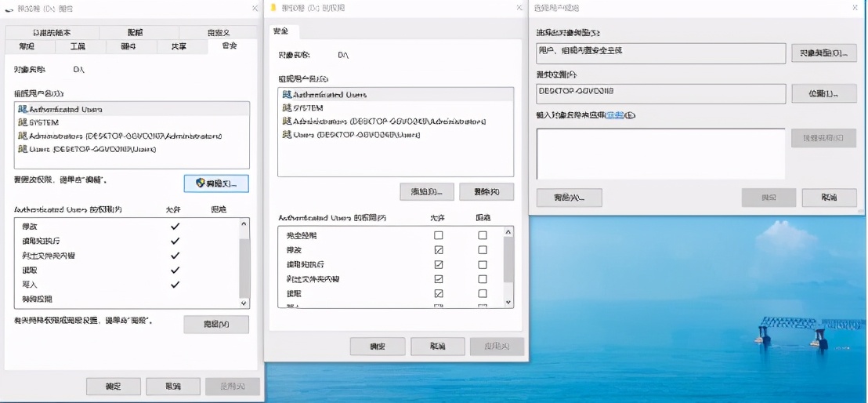Focus the object names text box
Viewport: 868px width, 403px height.
(x=661, y=154)
